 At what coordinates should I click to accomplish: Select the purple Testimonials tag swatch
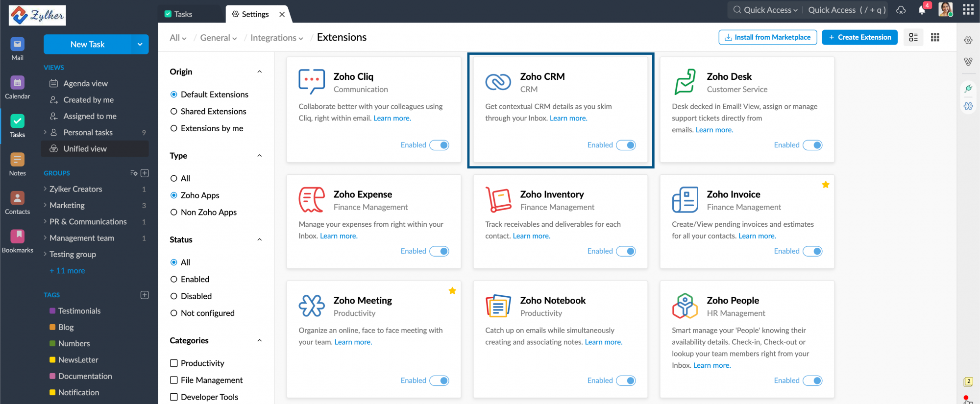coord(52,311)
